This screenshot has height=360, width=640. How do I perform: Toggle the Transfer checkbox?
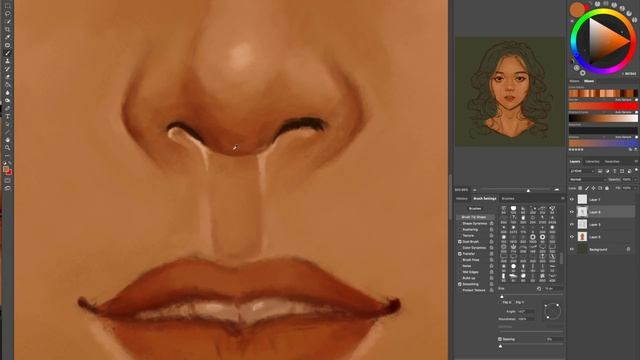point(460,254)
